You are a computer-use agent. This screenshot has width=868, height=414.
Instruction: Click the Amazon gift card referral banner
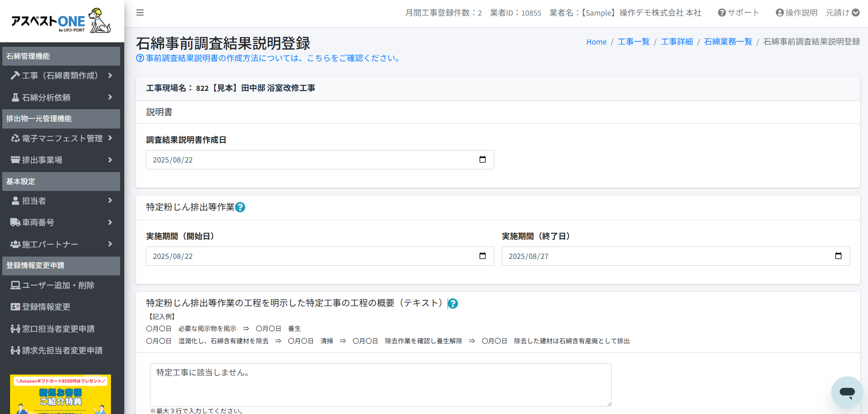61,394
